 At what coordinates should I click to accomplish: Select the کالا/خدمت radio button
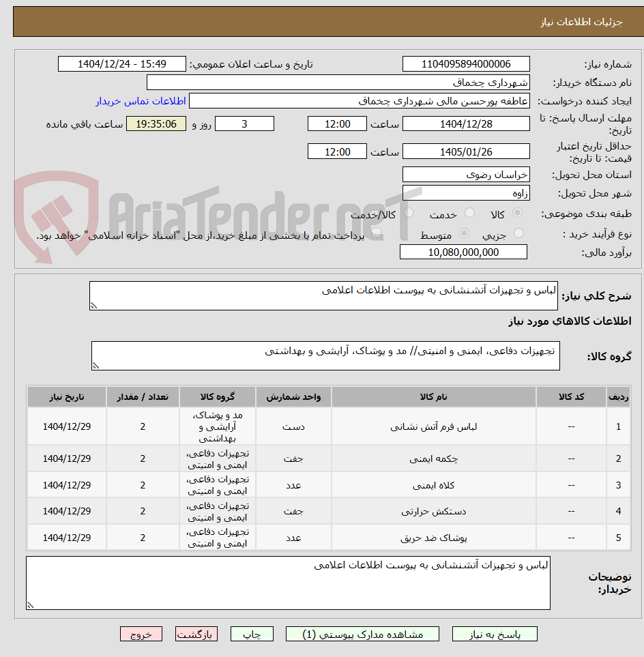pyautogui.click(x=409, y=213)
